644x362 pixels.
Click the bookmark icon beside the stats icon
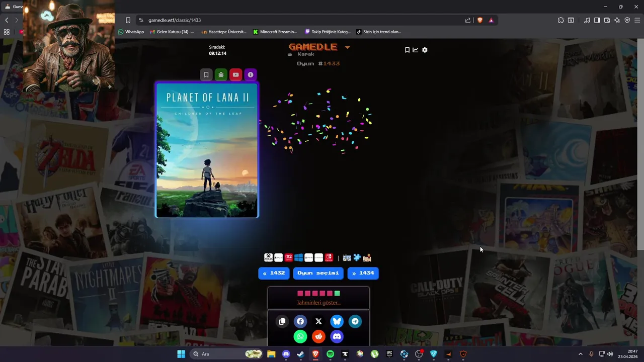tap(407, 50)
